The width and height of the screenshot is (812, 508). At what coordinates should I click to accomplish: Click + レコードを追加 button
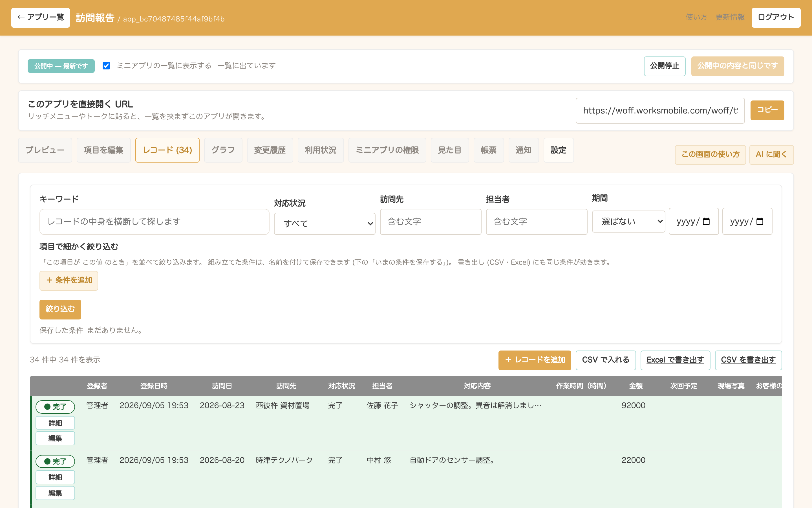pos(535,360)
